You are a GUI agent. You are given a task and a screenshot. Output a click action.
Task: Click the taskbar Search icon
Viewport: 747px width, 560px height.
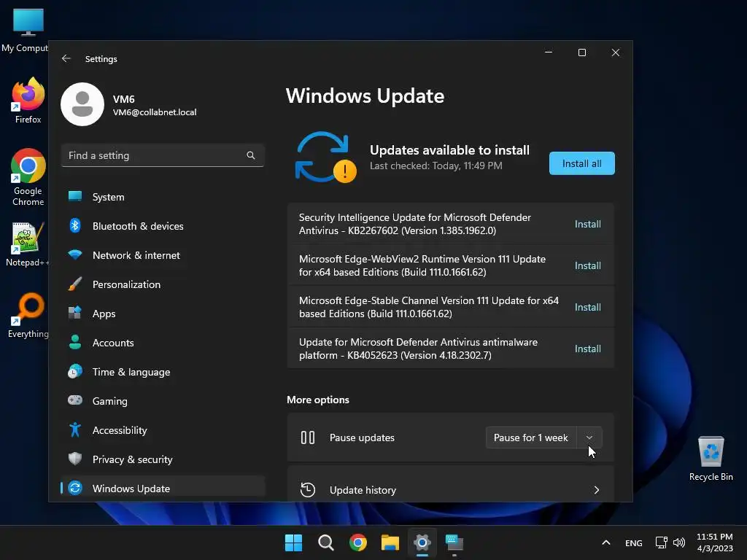point(326,542)
